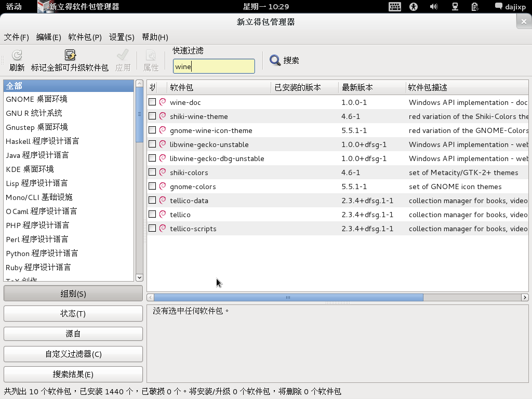Click the Debian swirl icon beside tellico-scripts

coord(163,229)
